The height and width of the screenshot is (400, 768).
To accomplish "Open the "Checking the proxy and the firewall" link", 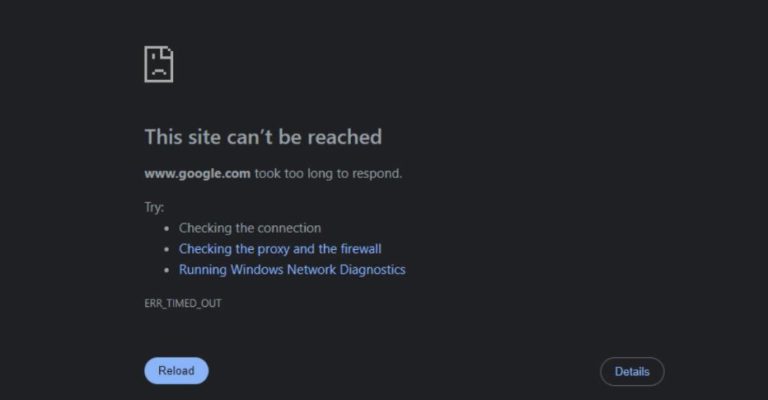I will [280, 249].
